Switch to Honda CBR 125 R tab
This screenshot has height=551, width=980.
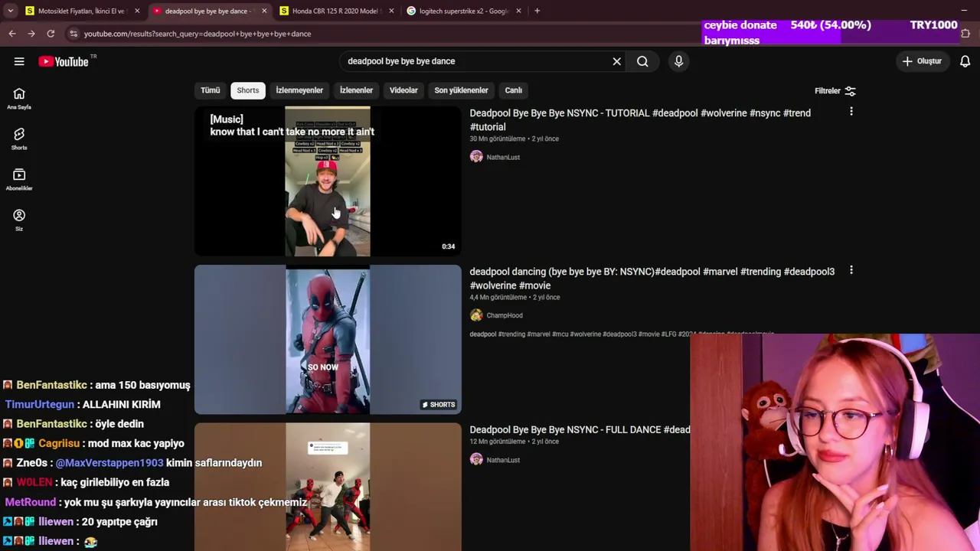click(x=336, y=11)
